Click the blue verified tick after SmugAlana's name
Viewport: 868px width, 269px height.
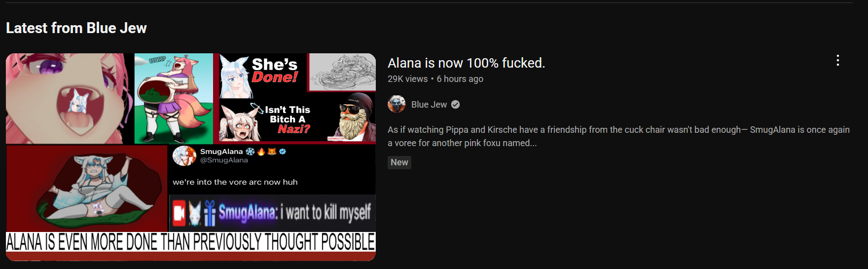pyautogui.click(x=283, y=152)
